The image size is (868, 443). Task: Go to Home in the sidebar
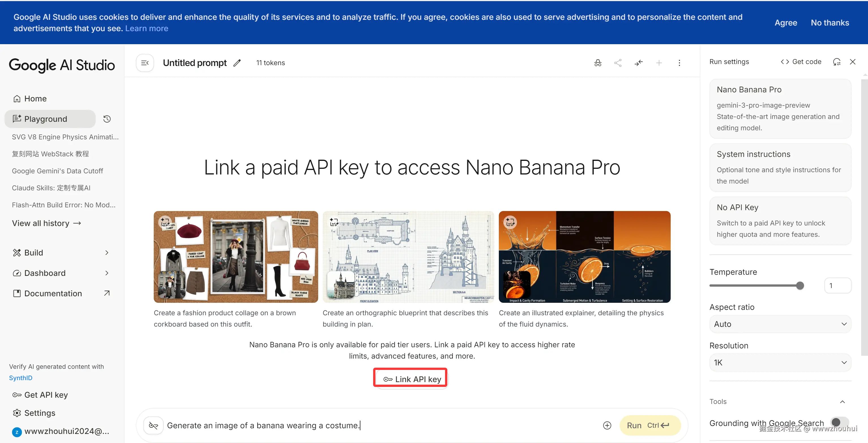pos(35,99)
